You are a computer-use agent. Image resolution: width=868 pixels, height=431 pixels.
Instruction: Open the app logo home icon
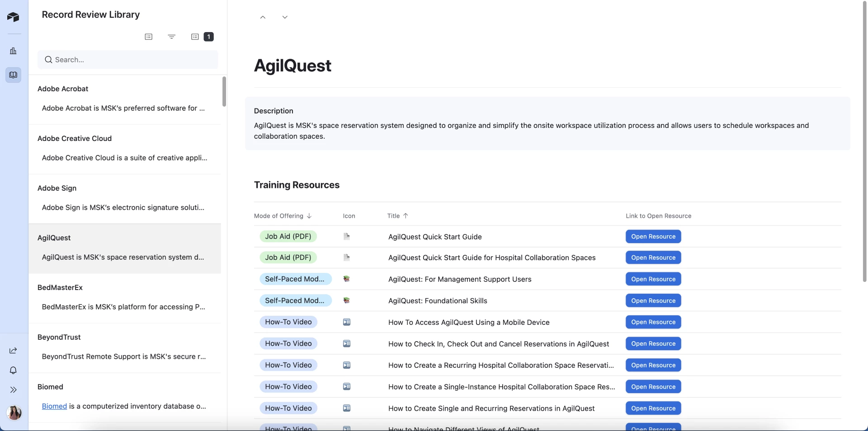13,17
